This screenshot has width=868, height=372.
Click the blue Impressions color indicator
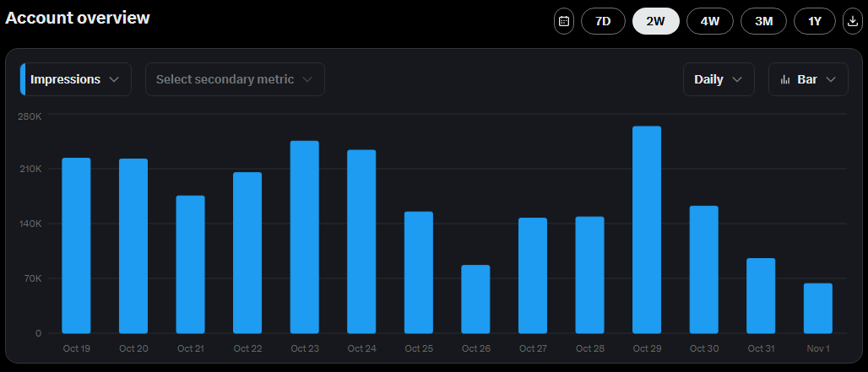pos(23,79)
